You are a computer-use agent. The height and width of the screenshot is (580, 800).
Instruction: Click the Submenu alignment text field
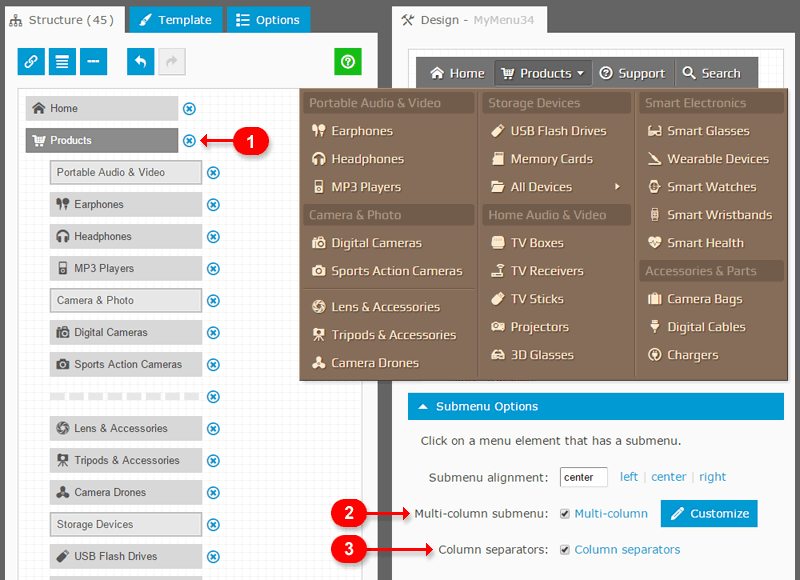point(583,477)
